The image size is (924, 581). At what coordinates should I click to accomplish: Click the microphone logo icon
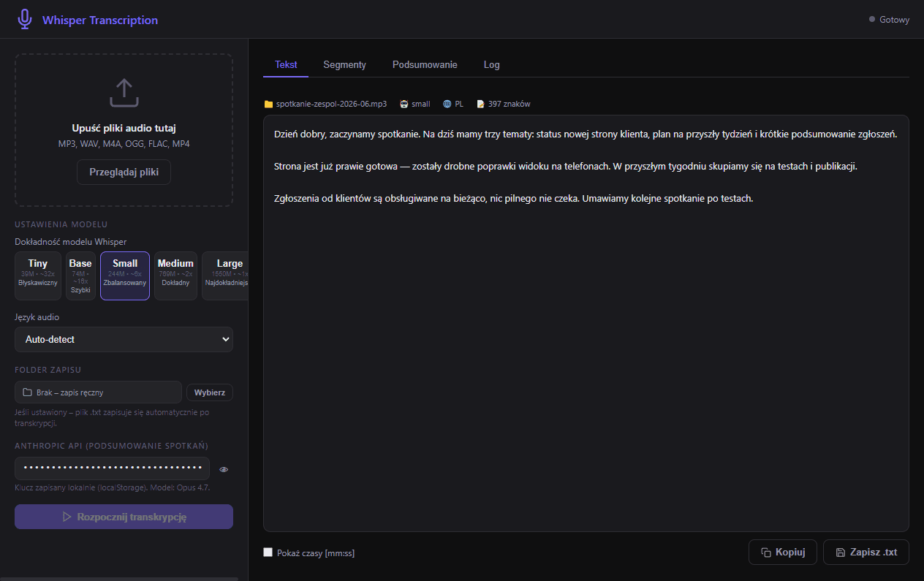click(x=25, y=20)
